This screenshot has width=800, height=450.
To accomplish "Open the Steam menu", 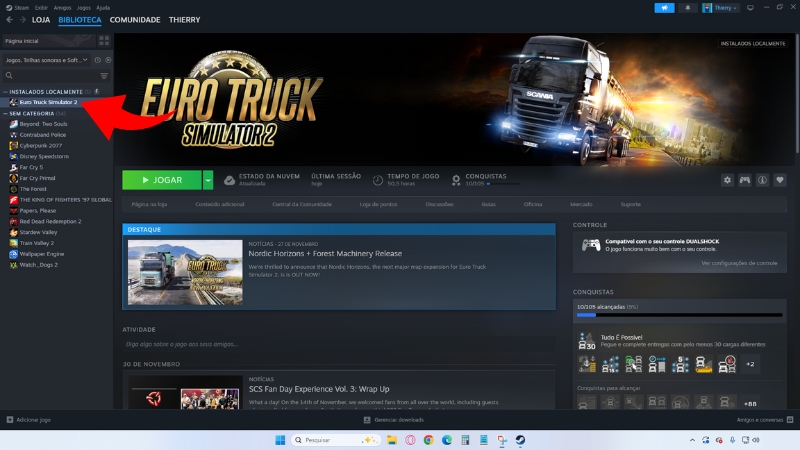I will coord(17,8).
